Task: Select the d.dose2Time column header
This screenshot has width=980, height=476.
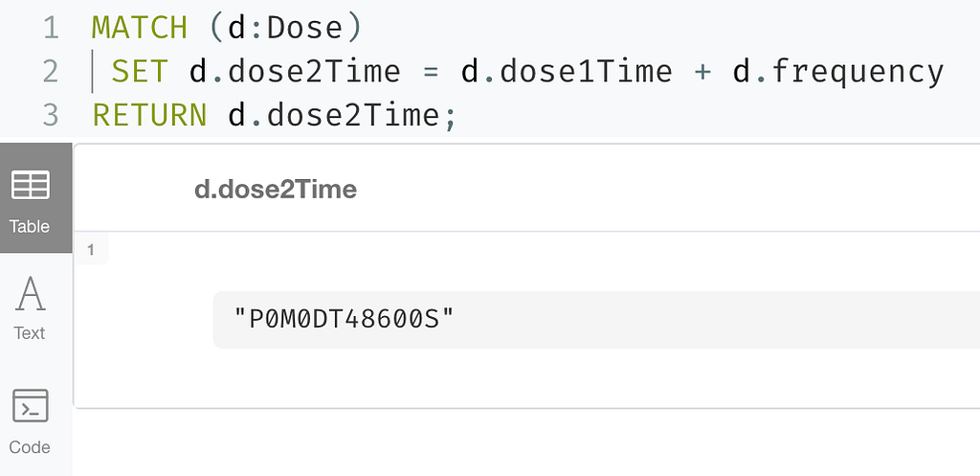Action: (x=276, y=189)
